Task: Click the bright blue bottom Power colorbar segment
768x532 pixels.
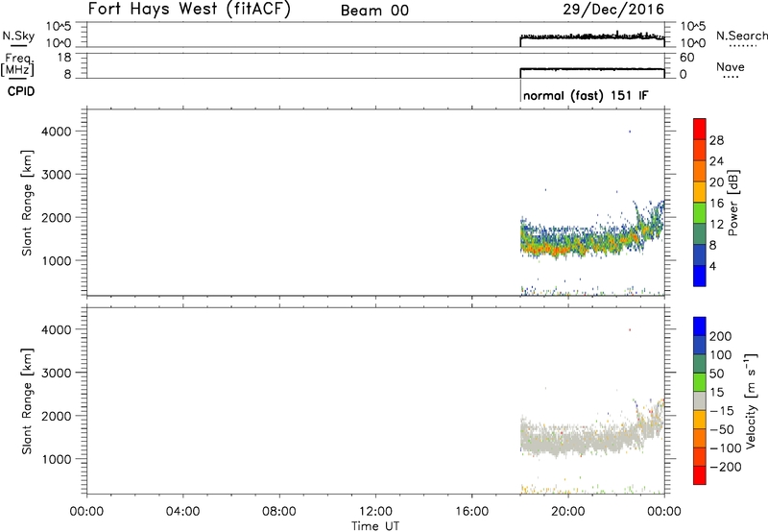Action: click(x=700, y=276)
